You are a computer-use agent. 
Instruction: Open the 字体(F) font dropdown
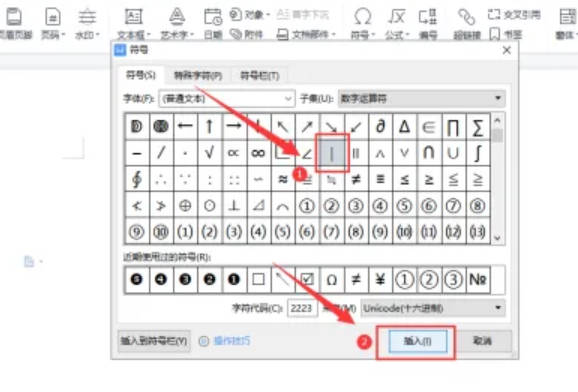point(227,98)
